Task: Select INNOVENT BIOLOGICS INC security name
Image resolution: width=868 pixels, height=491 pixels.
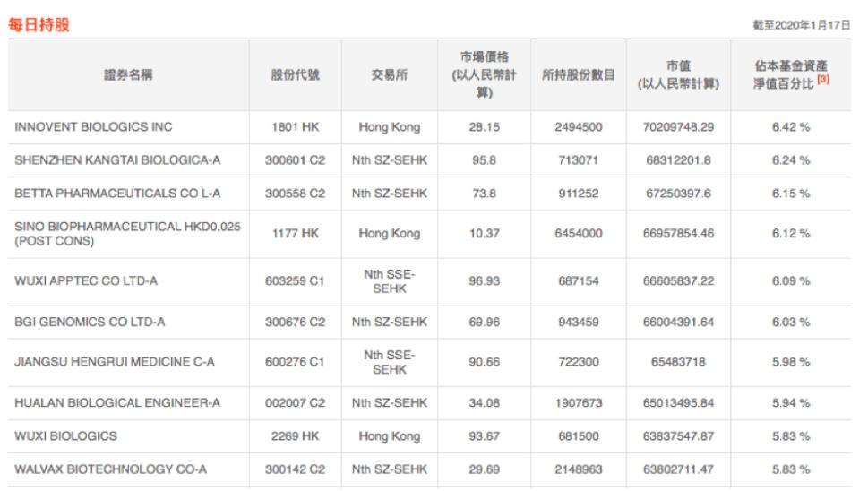Action: pos(93,126)
